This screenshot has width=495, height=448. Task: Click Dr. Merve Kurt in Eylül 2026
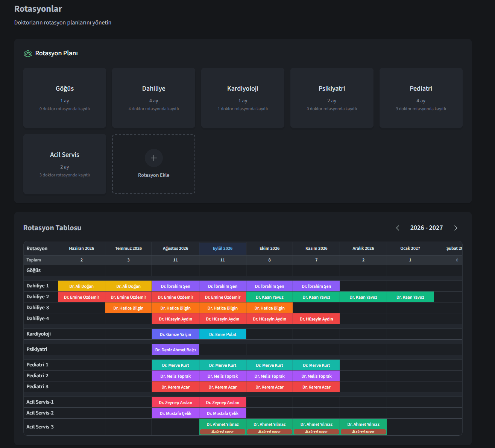[x=223, y=365]
